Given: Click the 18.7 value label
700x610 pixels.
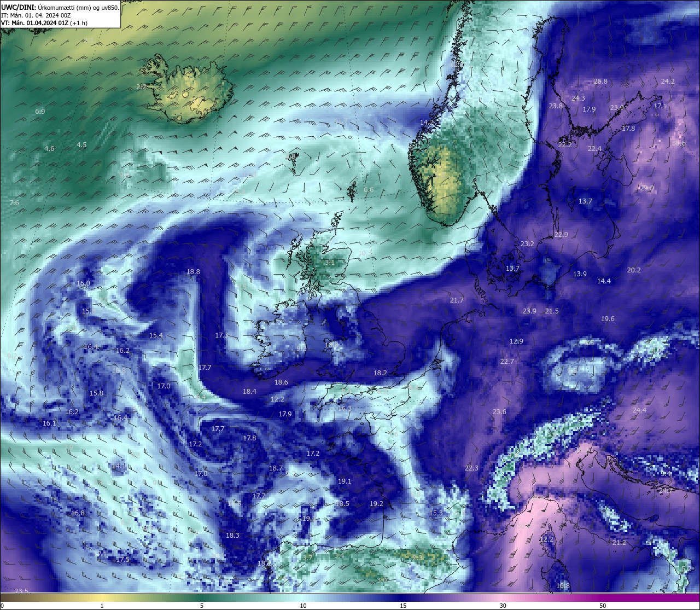Looking at the screenshot, I should coord(276,468).
